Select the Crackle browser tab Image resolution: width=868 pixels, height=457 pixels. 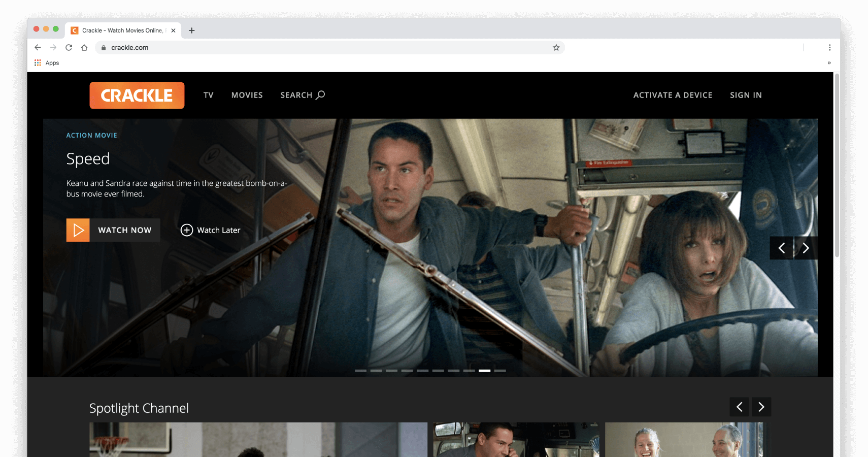[x=122, y=30]
